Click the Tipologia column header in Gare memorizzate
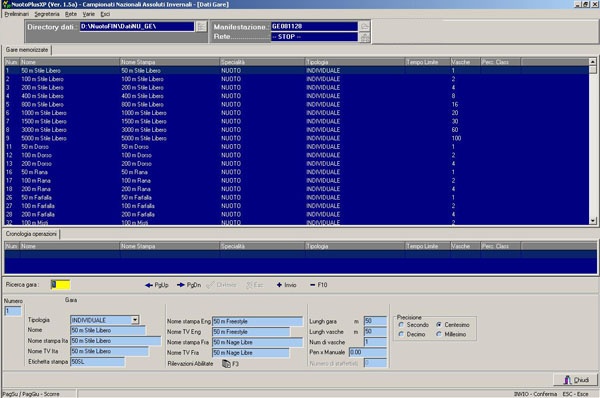The image size is (600, 398). pos(355,62)
